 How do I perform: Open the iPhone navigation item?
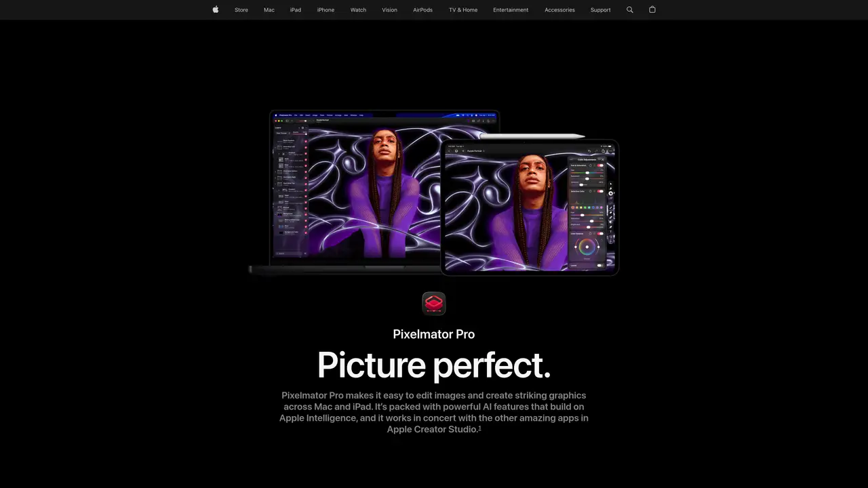pyautogui.click(x=325, y=9)
